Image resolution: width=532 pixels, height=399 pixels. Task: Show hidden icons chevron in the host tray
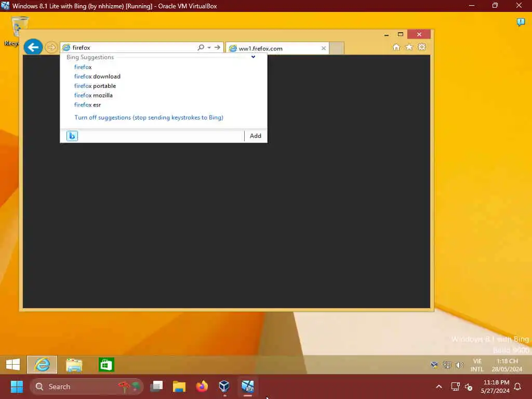[438, 387]
